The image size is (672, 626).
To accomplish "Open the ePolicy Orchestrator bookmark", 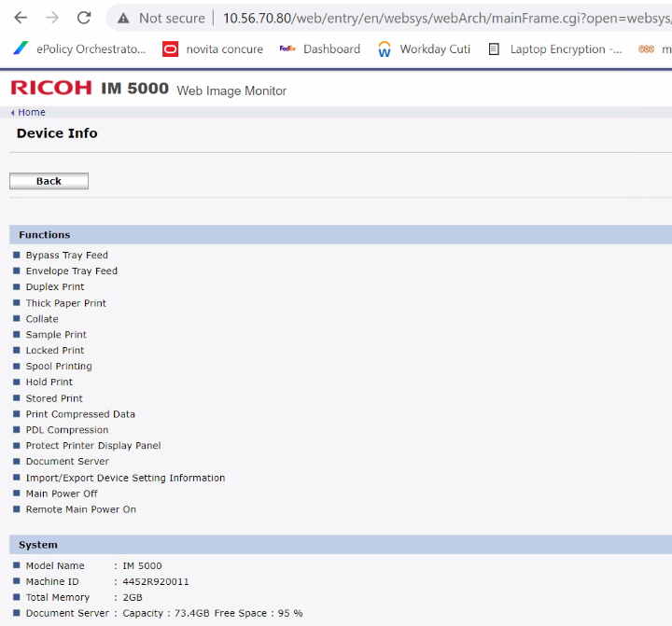I will [79, 49].
